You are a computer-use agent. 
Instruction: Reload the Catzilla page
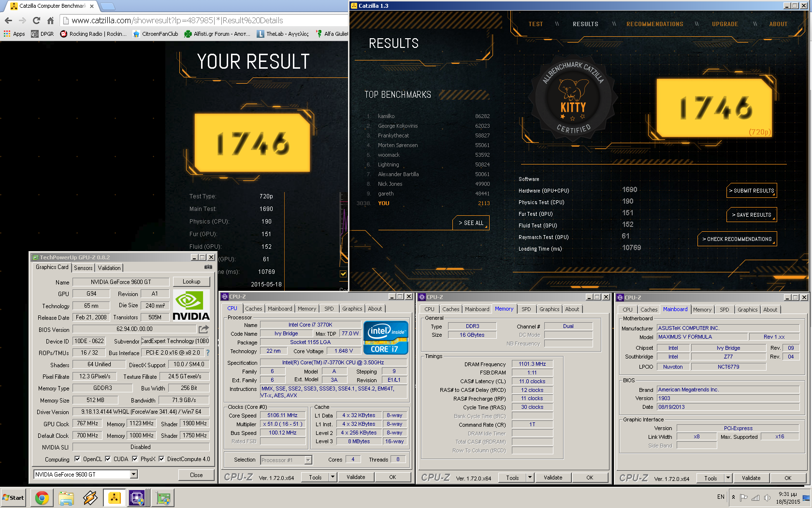coord(36,20)
